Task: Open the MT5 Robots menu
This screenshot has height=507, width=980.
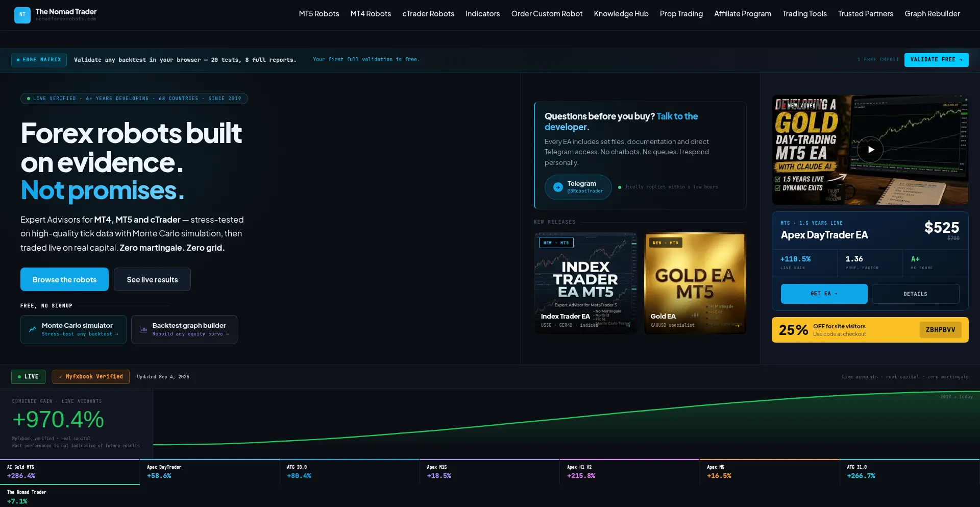Action: (319, 14)
